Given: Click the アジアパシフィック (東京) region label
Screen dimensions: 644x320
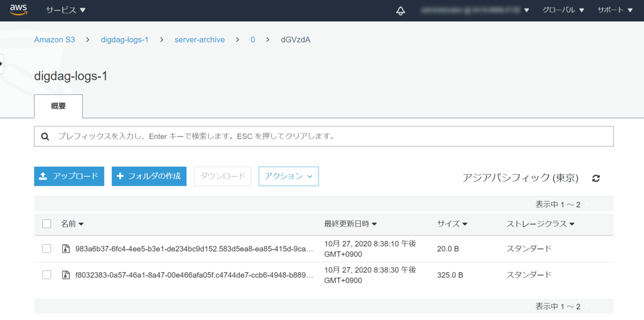Looking at the screenshot, I should [521, 177].
